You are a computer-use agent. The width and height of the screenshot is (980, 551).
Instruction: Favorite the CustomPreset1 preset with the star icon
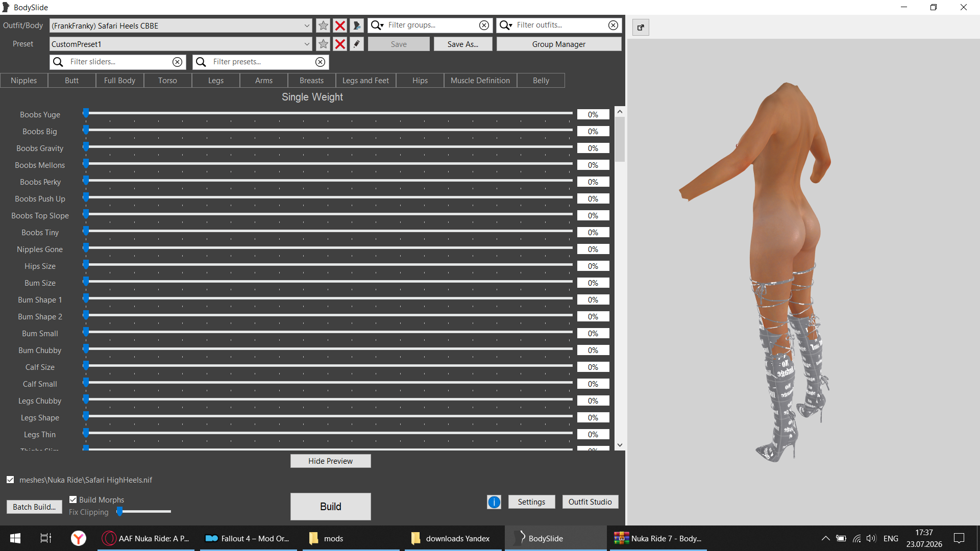tap(323, 44)
